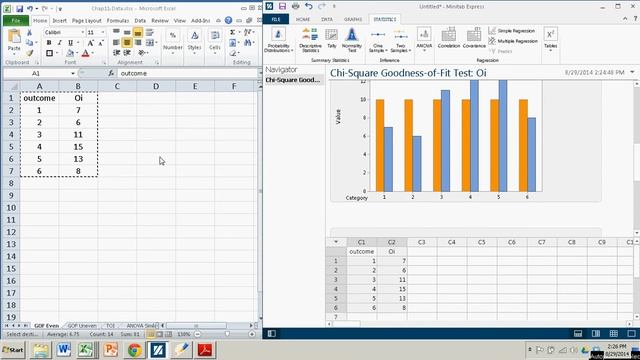Viewport: 640px width, 360px height.
Task: Apply the red Font Color in Excel
Action: tap(85, 53)
